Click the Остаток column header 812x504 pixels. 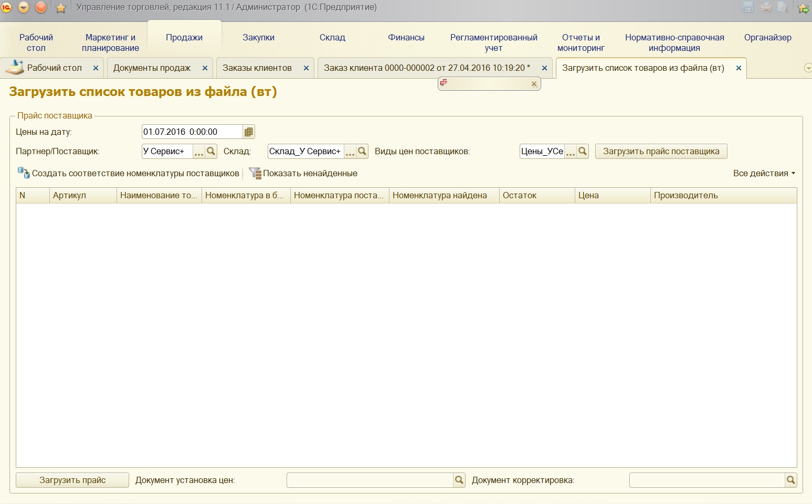point(537,196)
